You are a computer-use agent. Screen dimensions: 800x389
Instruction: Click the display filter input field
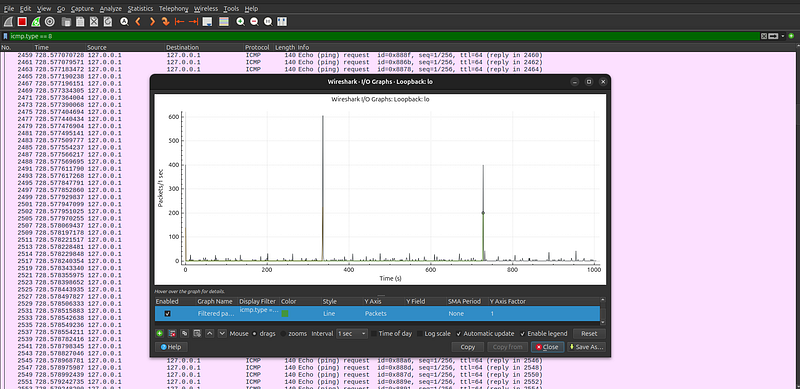(385, 36)
